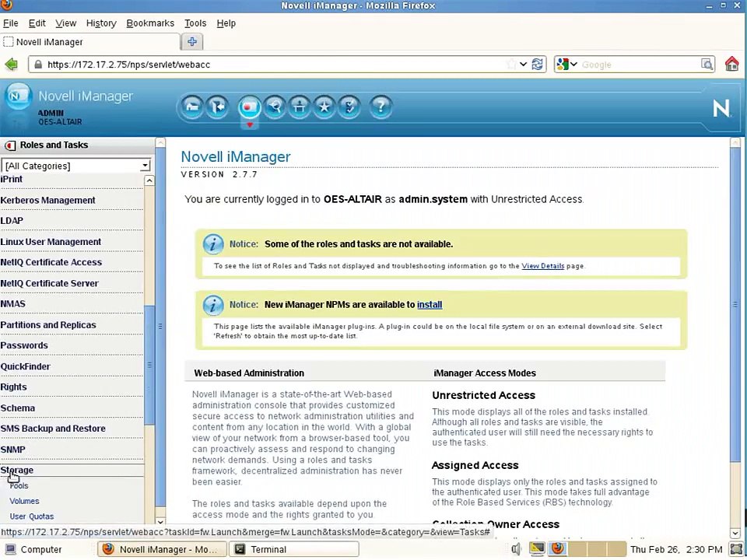Open the QuickFinder role
The height and width of the screenshot is (560, 747).
[25, 366]
